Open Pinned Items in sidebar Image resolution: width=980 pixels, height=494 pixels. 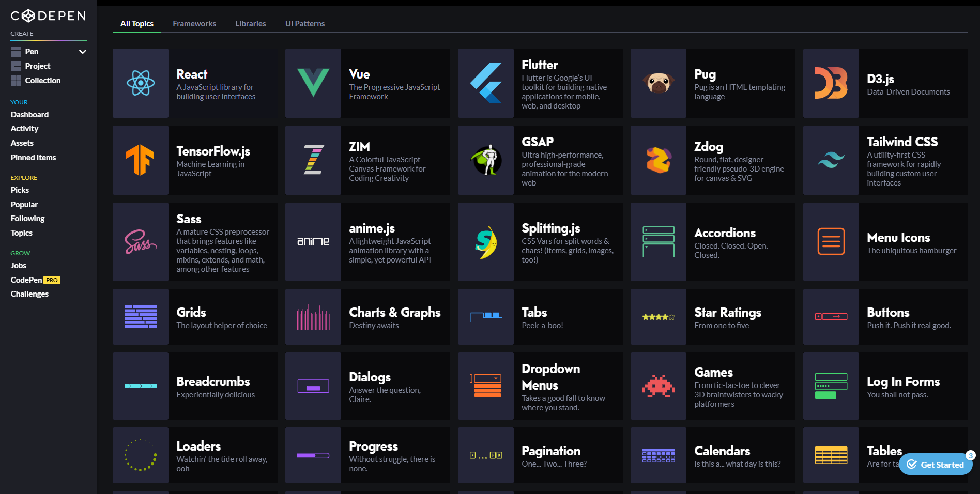[x=33, y=158]
